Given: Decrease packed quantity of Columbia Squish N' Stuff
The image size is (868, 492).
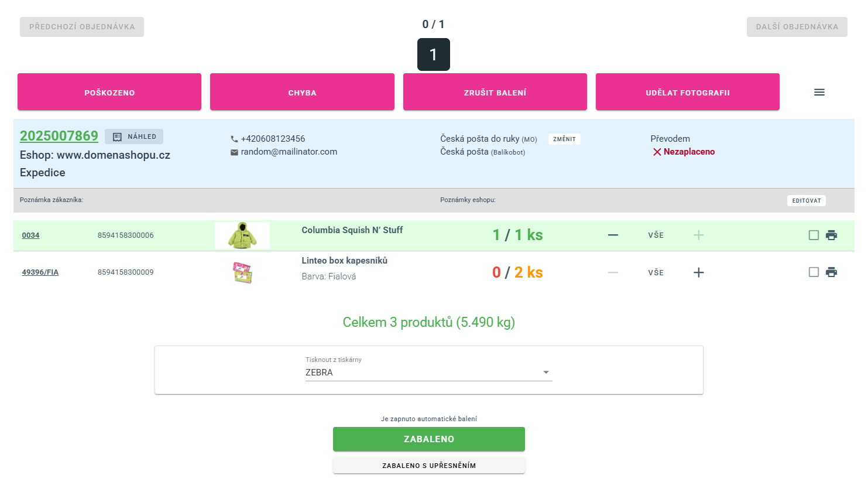Looking at the screenshot, I should [x=613, y=235].
